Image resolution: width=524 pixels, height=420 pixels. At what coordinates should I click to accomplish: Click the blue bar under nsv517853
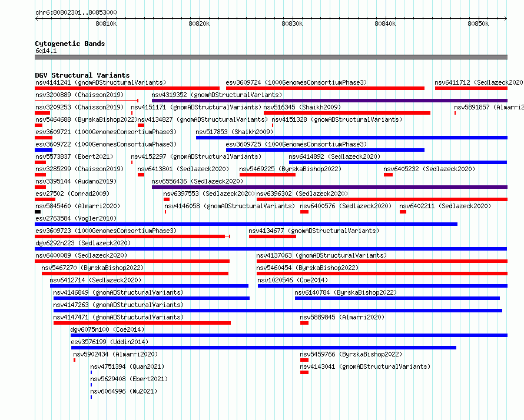point(351,138)
